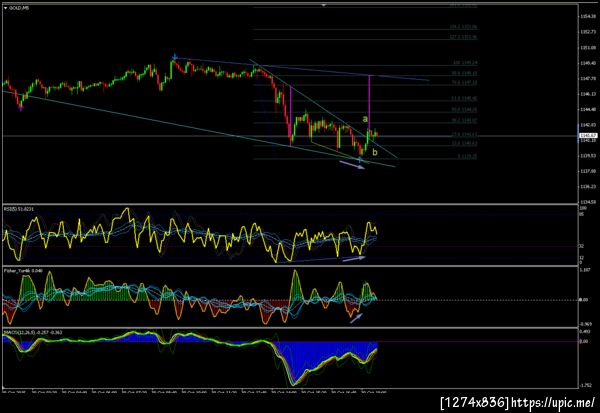The width and height of the screenshot is (600, 413).
Task: Click the MACD(12,26,9) indicator label
Action: click(x=33, y=332)
